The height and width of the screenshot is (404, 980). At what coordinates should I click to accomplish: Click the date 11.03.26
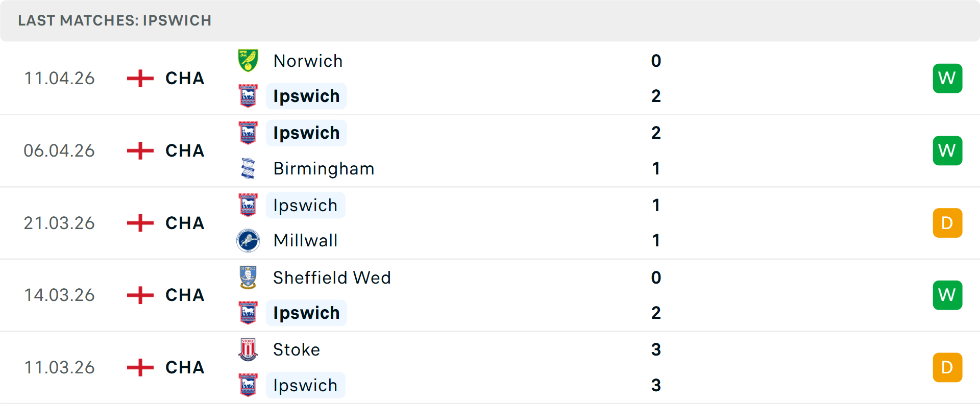(59, 367)
